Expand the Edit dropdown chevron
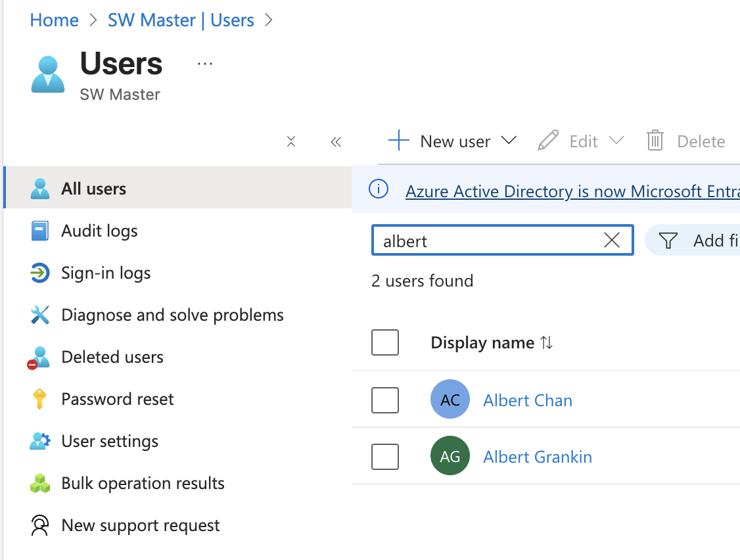The image size is (740, 560). tap(616, 141)
